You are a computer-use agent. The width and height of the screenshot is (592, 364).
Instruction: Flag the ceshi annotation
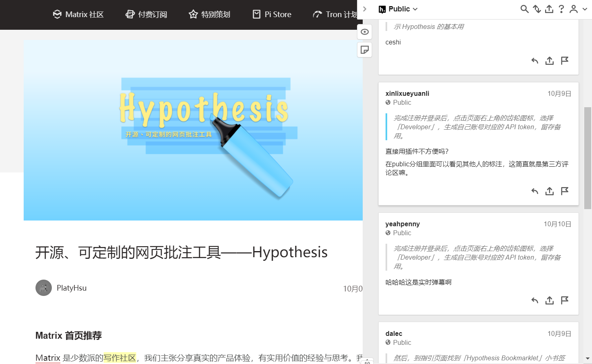pos(565,61)
